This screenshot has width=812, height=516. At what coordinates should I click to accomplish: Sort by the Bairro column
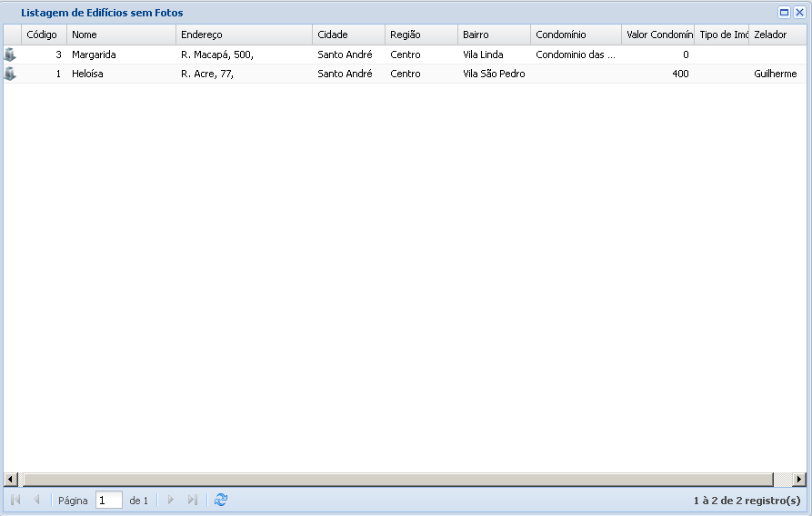pos(493,35)
